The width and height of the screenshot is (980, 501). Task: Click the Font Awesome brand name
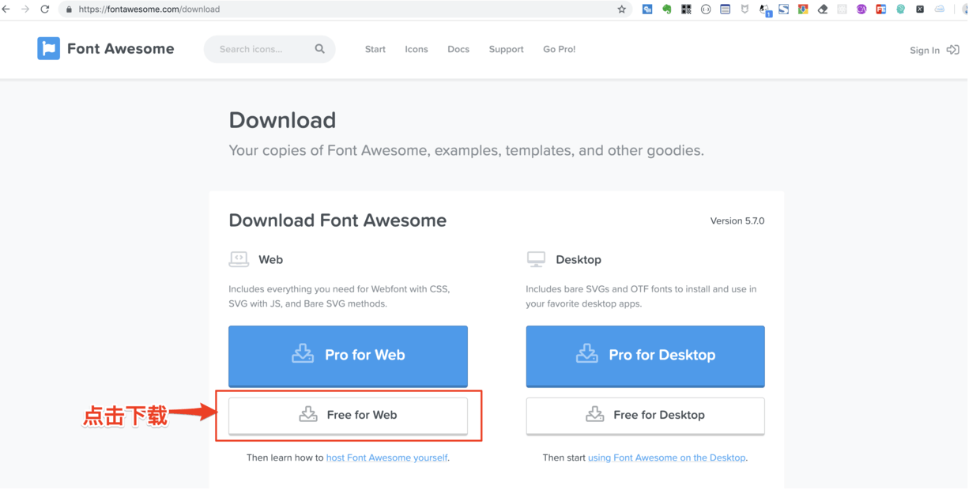pos(121,48)
